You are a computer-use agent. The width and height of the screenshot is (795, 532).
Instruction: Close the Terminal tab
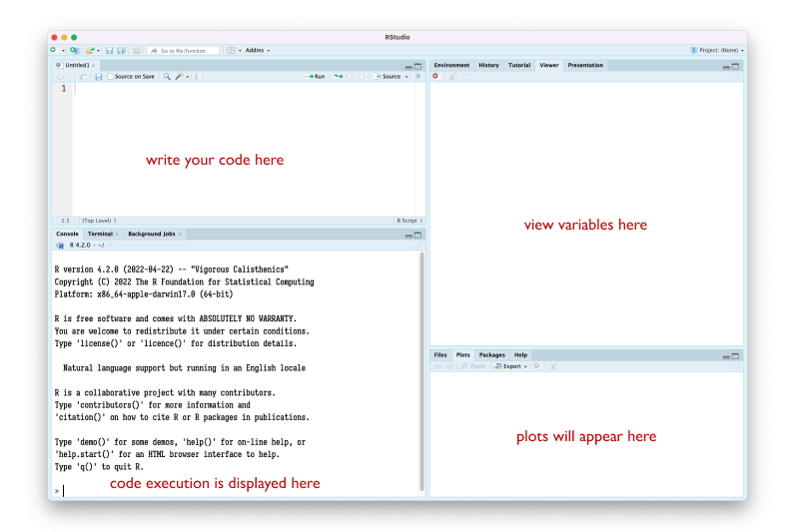click(117, 235)
